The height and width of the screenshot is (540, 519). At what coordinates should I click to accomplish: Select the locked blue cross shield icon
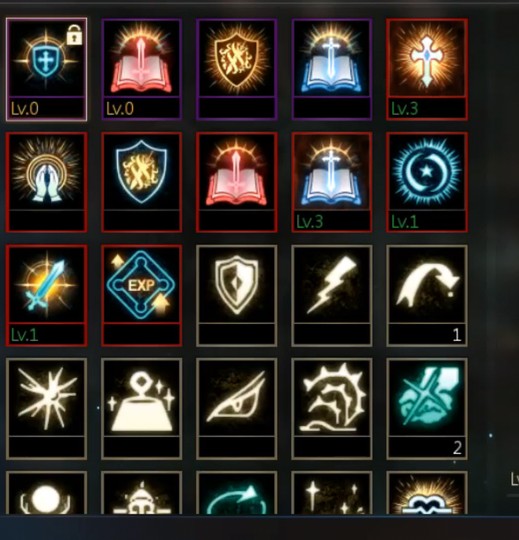46,69
